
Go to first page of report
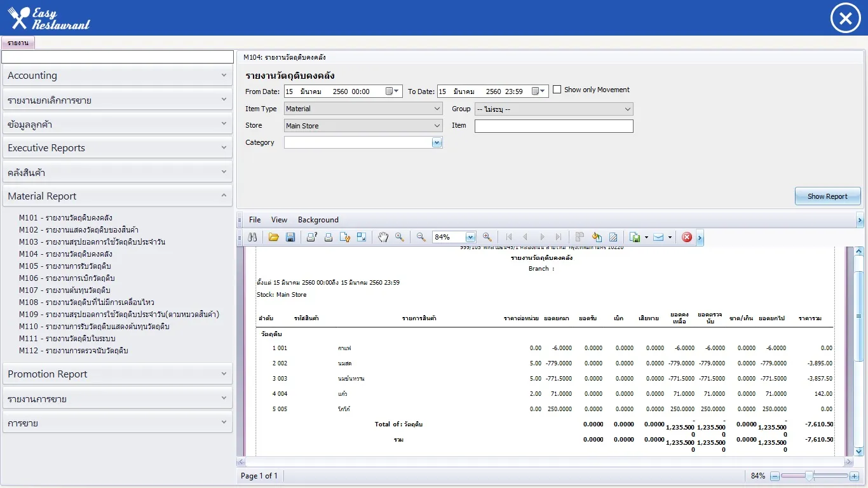click(x=509, y=237)
